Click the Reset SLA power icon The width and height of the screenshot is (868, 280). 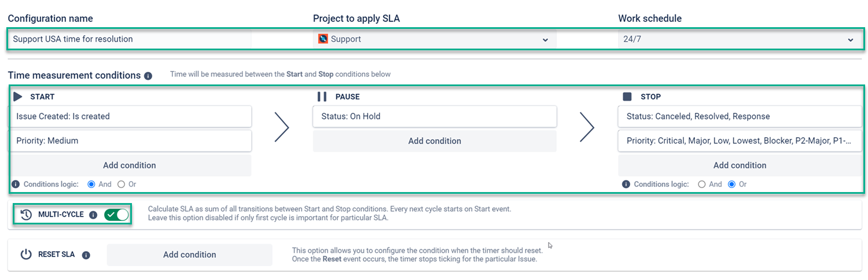tap(26, 255)
